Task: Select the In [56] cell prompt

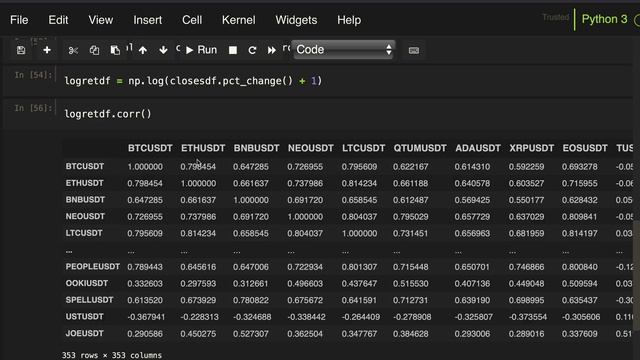Action: (x=33, y=108)
